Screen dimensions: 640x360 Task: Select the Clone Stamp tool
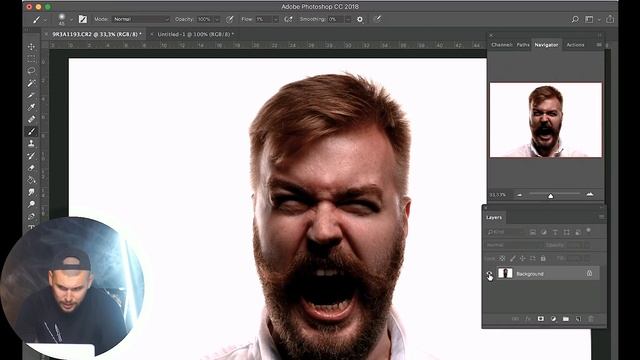point(31,144)
